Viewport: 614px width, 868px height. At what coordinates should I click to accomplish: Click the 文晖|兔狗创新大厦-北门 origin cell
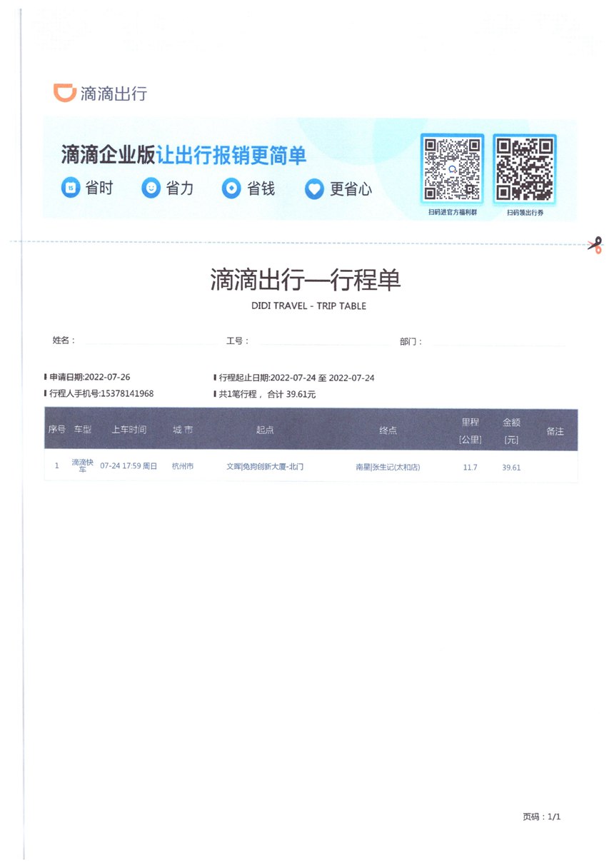click(x=265, y=466)
